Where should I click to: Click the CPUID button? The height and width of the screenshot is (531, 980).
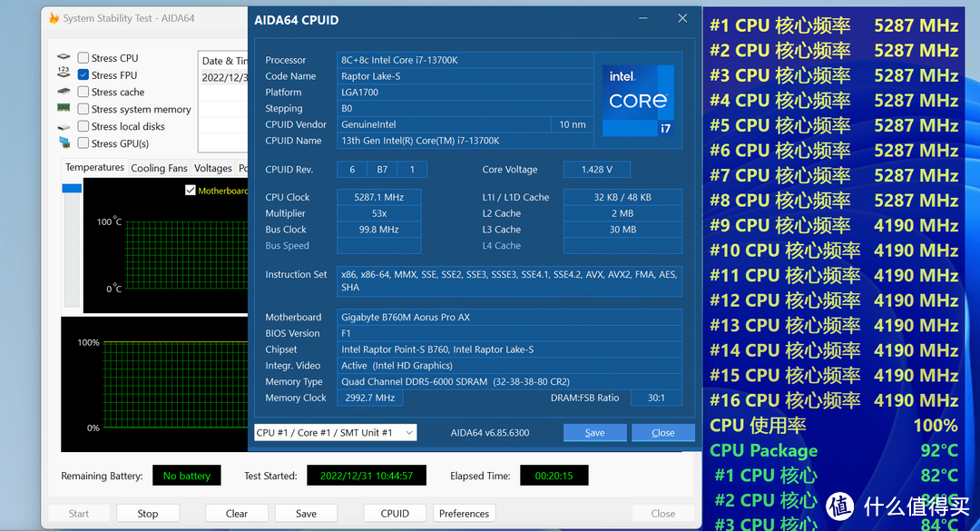395,513
